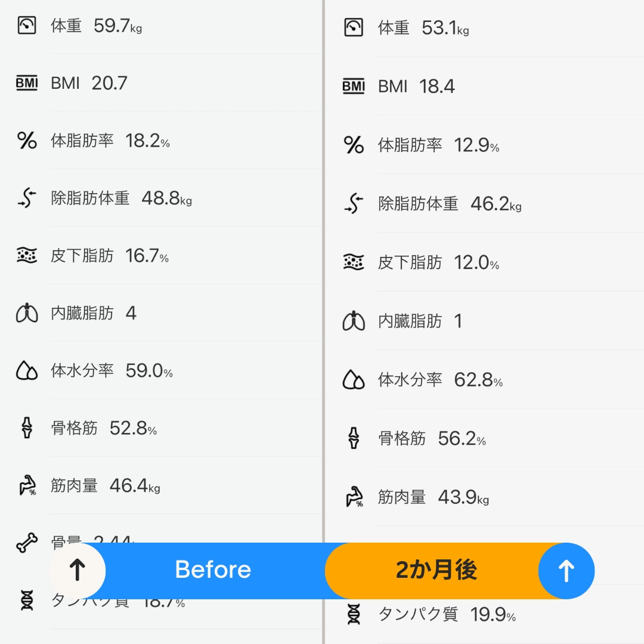Open the 体脂肪率 12.9% row
This screenshot has height=644, width=644.
[x=485, y=145]
